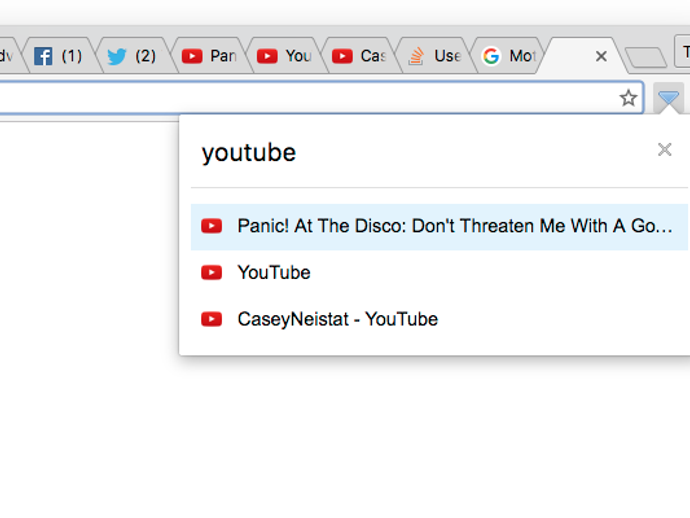Switch to the Facebook (1) tab
This screenshot has height=518, width=690.
(59, 56)
